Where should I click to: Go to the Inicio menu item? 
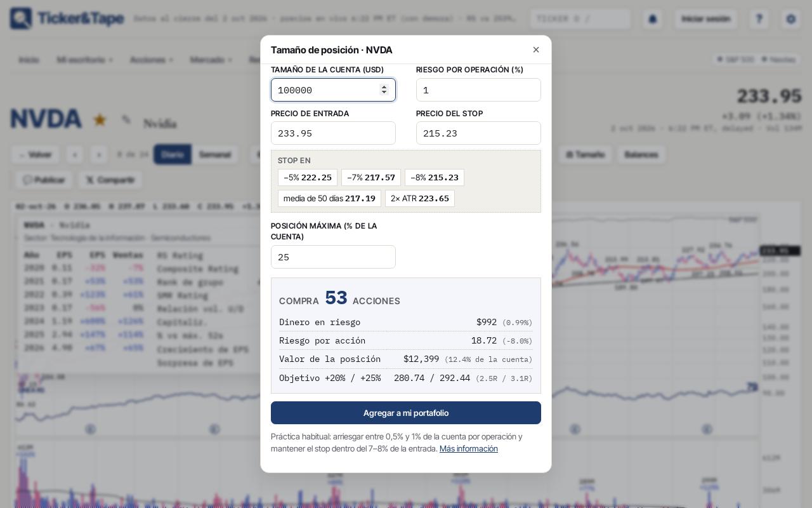pyautogui.click(x=29, y=60)
